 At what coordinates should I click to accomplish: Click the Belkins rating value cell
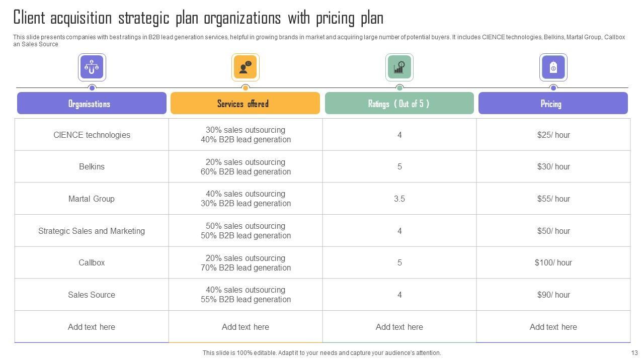pyautogui.click(x=399, y=166)
